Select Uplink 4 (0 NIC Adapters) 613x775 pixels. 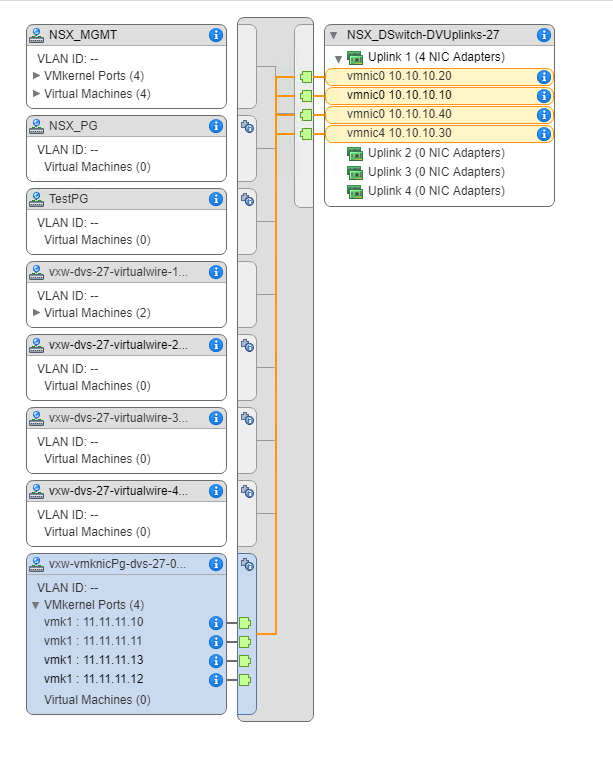[436, 191]
